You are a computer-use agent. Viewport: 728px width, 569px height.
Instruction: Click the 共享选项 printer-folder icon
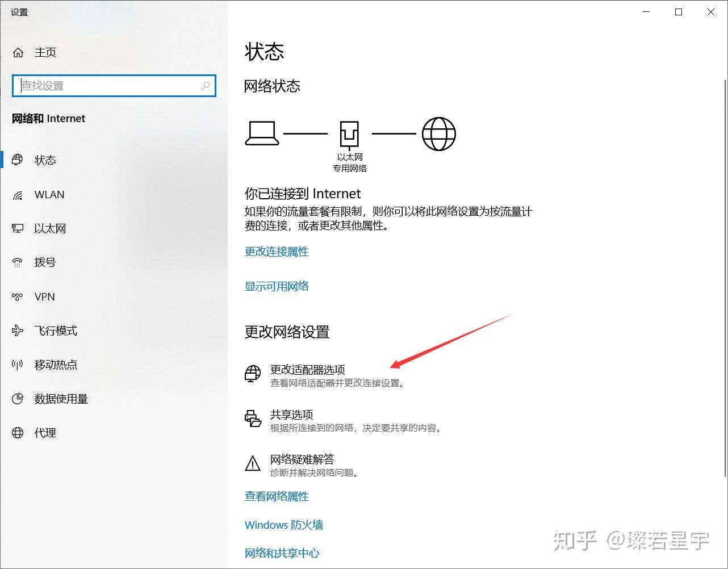pyautogui.click(x=253, y=419)
